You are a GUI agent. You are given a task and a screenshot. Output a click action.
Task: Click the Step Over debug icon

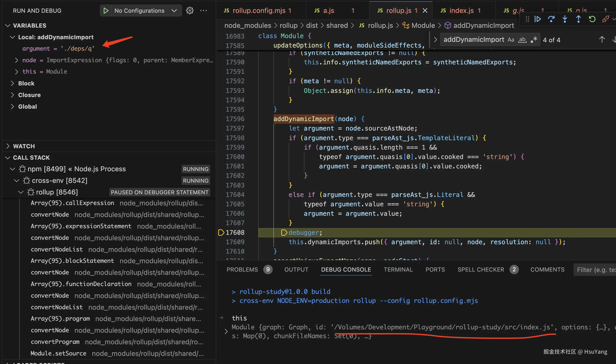[551, 19]
